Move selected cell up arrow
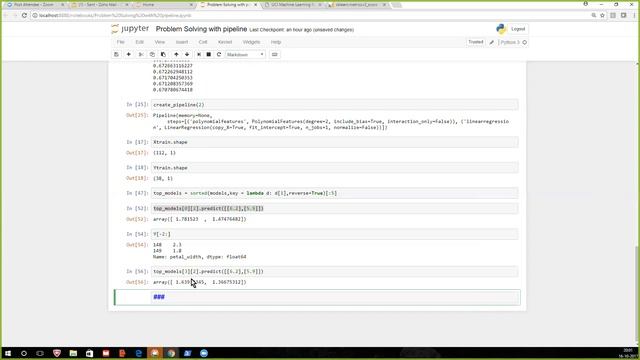The image size is (640, 360). click(x=176, y=54)
